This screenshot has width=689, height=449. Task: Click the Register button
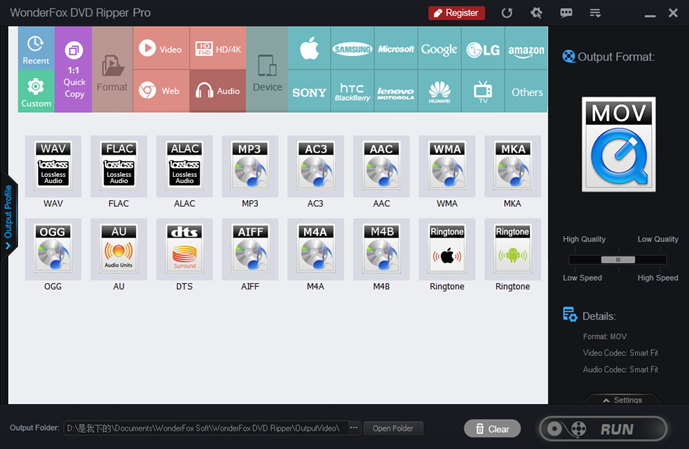(457, 13)
